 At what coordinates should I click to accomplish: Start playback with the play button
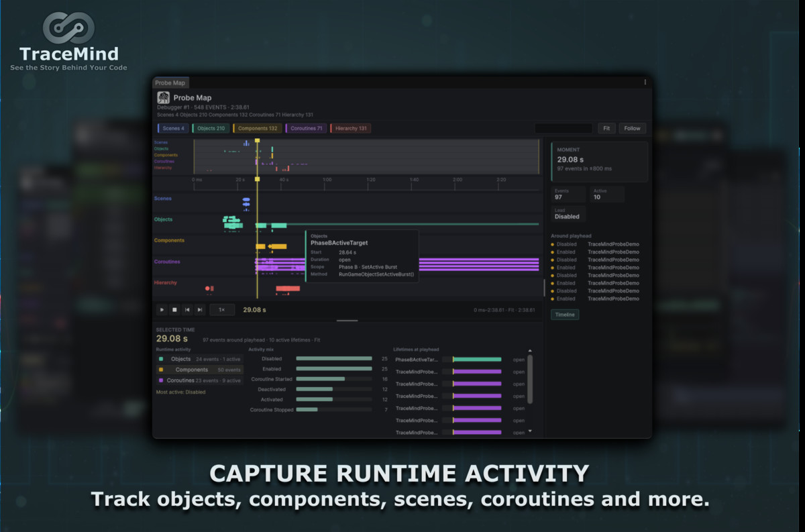[162, 310]
